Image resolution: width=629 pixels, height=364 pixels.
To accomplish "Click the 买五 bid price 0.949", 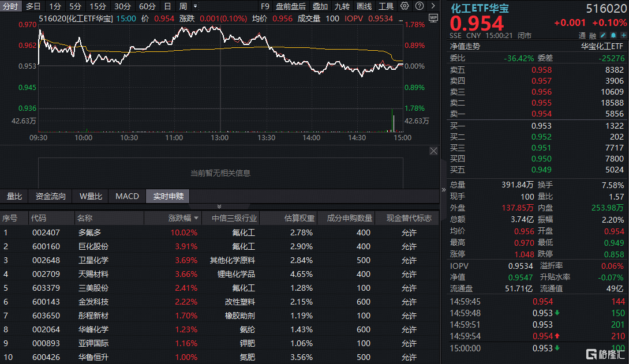I will (x=541, y=170).
